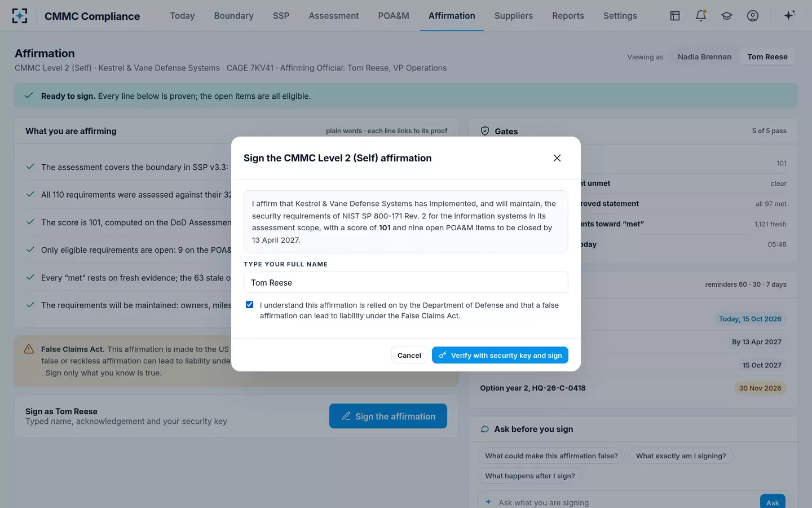
Task: Switch viewing as Nadia Brennan
Action: (x=704, y=56)
